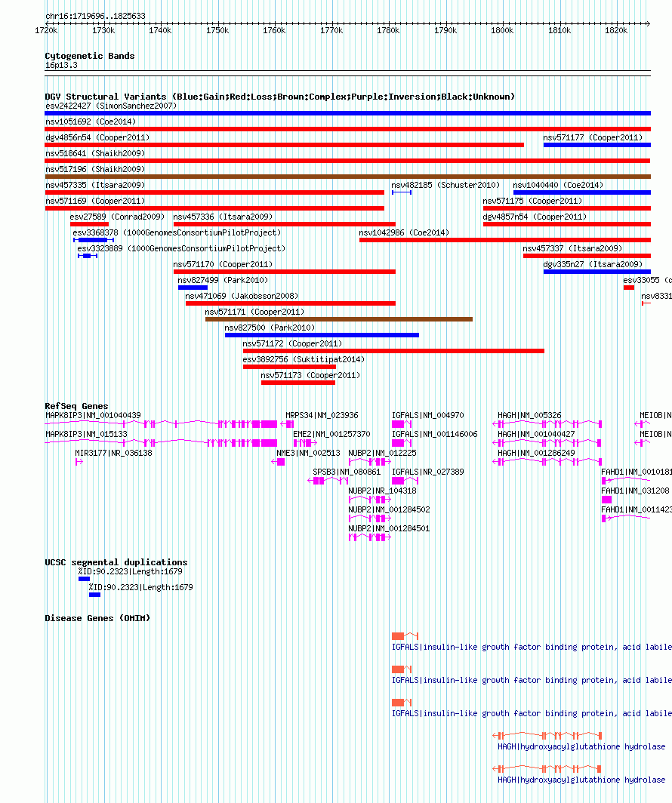The height and width of the screenshot is (803, 672).
Task: Open brown nsv571171 (Cooper2011) variant
Action: tap(338, 319)
